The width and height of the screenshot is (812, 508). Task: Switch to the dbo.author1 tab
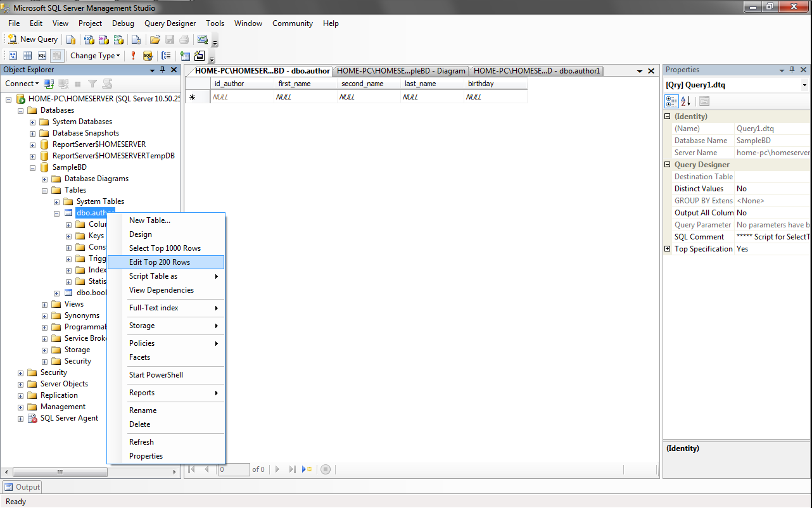tap(536, 71)
